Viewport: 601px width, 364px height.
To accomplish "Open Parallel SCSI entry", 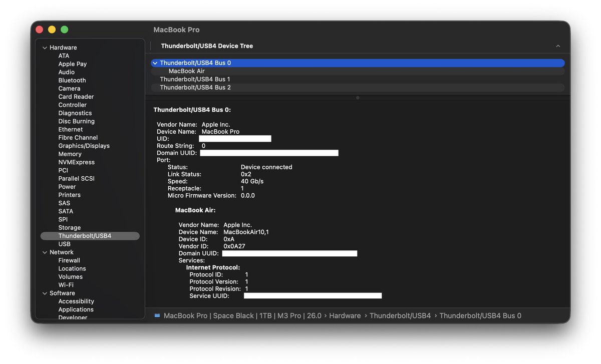I will pos(77,179).
